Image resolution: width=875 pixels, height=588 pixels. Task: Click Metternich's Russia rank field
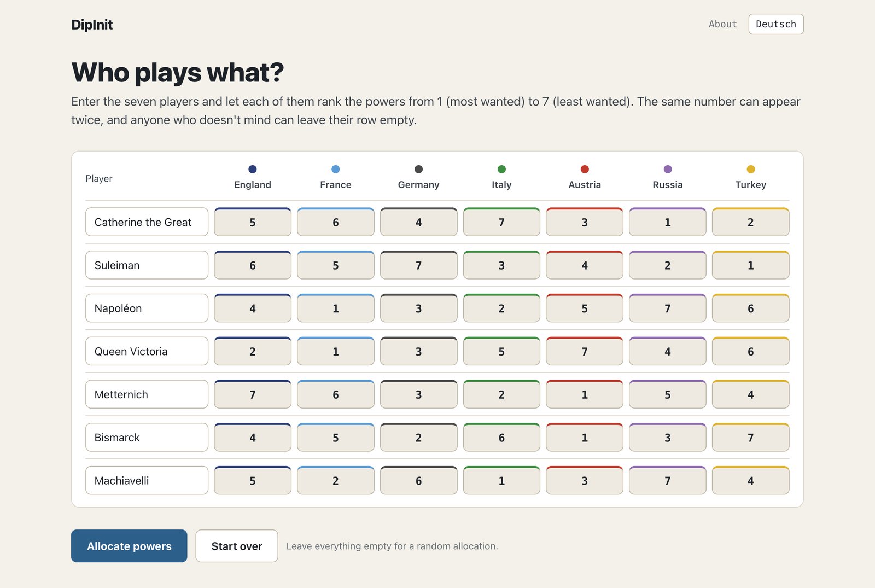tap(668, 394)
